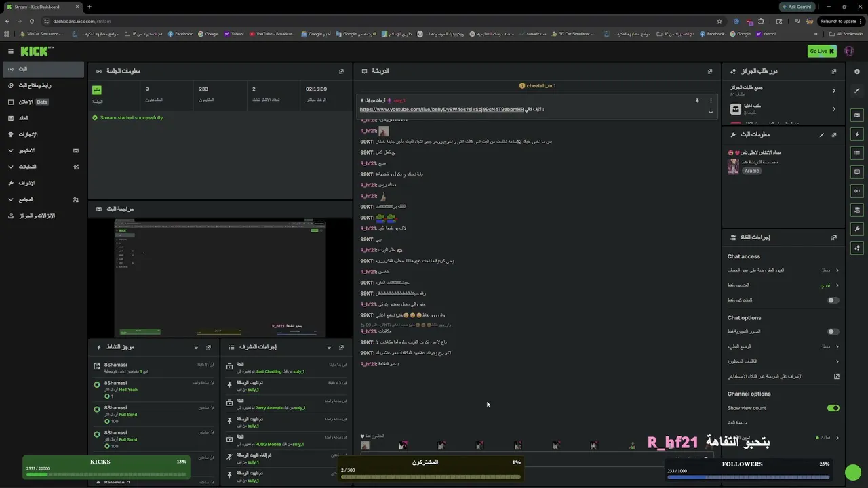The height and width of the screenshot is (488, 868).
Task: Collapse the pinned message arrow
Action: [x=711, y=111]
